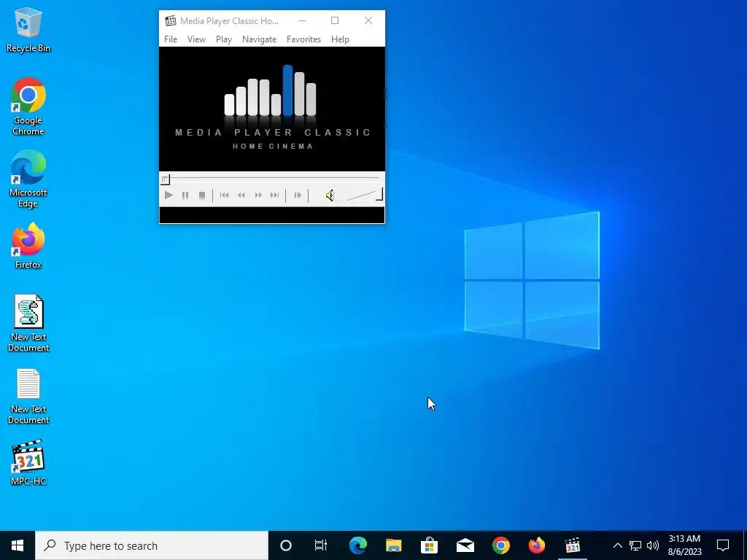
Task: Select the MPC-HC desktop shortcut
Action: tap(28, 462)
